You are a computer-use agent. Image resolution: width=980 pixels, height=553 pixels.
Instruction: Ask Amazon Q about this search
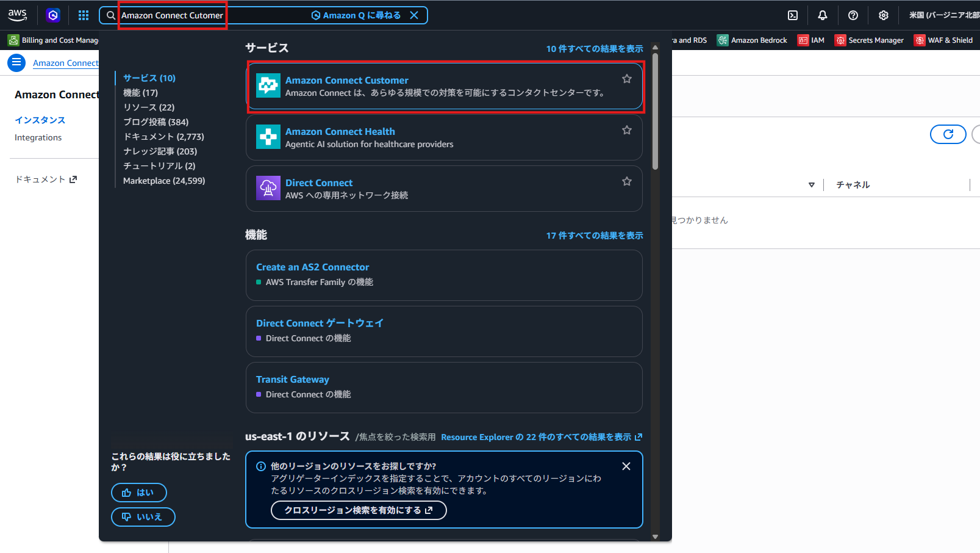point(356,15)
